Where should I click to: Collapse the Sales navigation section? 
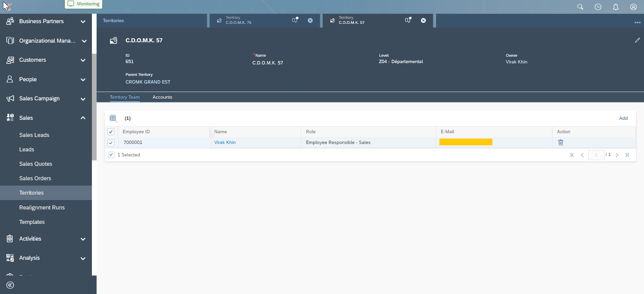tap(83, 118)
